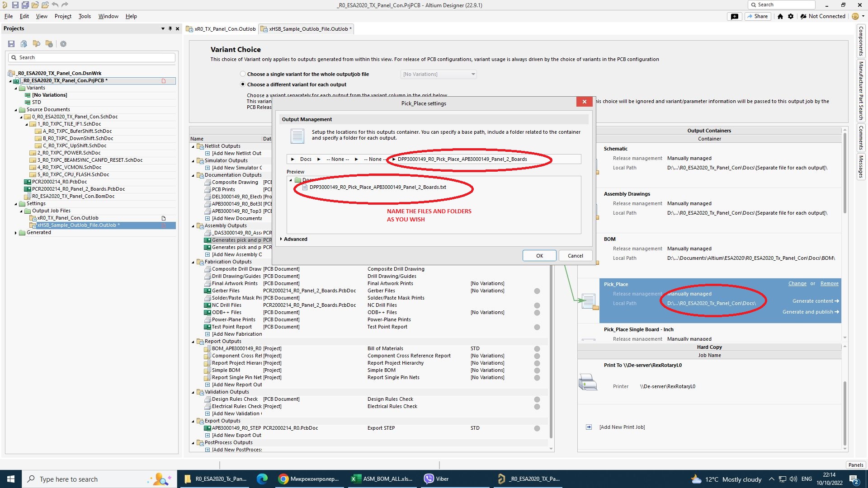Collapse the Fabrication Outputs group

(193, 262)
